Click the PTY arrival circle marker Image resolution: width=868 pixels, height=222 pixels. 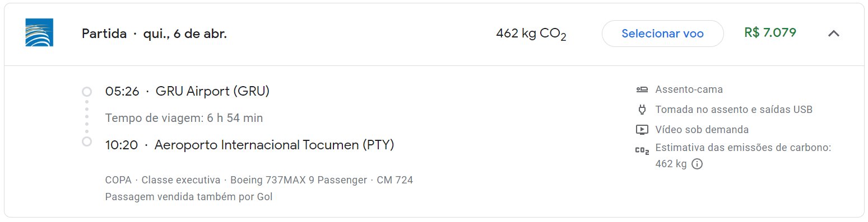(x=87, y=141)
